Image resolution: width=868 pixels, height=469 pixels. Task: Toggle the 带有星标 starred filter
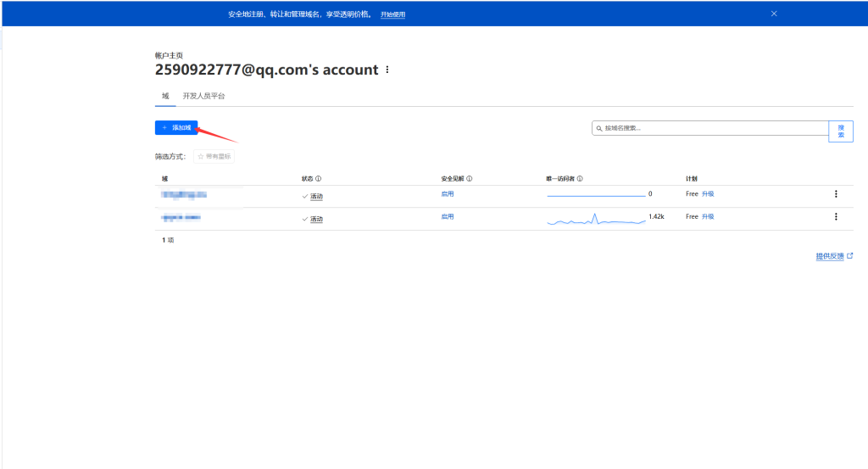click(x=214, y=157)
